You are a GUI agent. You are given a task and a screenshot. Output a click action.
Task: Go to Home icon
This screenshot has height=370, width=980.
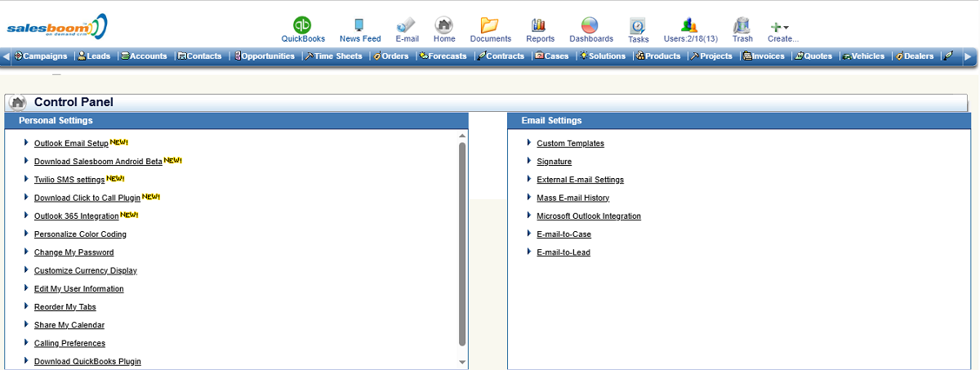[x=444, y=25]
